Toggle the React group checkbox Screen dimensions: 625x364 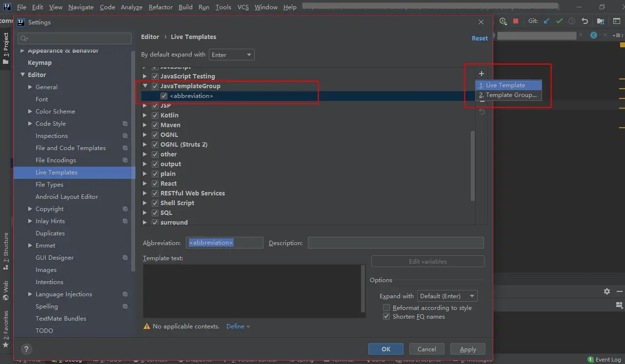(155, 184)
